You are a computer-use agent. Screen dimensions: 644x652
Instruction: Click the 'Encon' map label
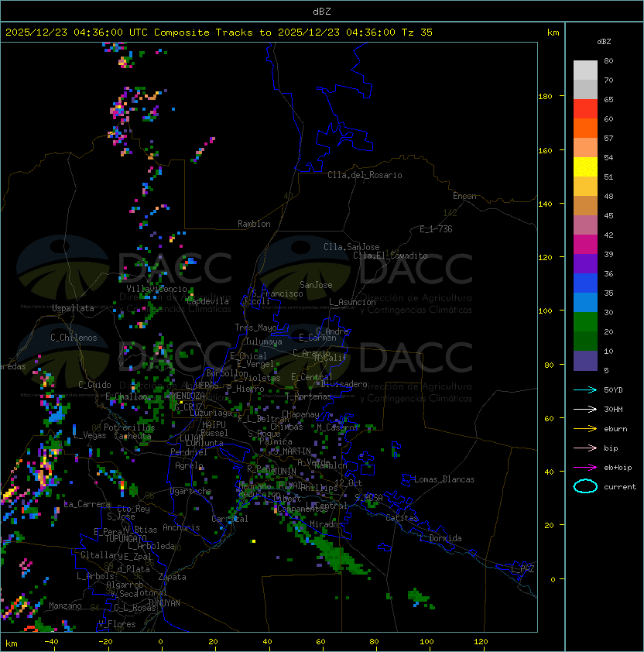[464, 196]
